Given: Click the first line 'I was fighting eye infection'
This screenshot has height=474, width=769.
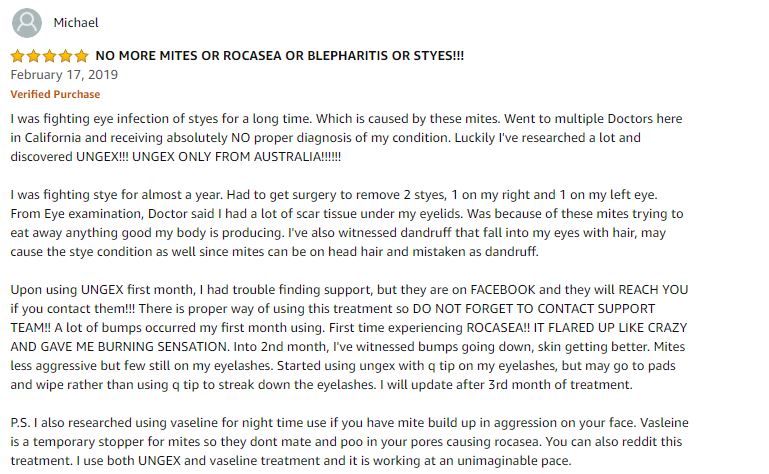Looking at the screenshot, I should 346,119.
